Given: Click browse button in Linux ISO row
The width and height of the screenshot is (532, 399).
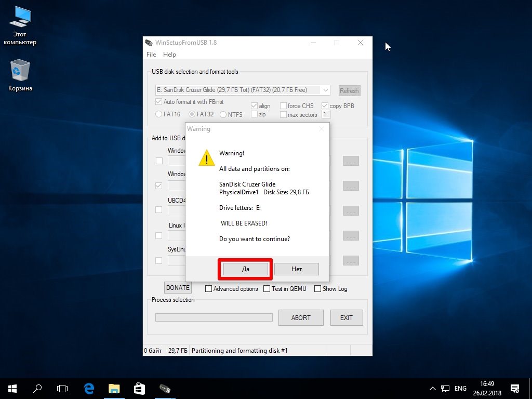Looking at the screenshot, I should pyautogui.click(x=351, y=236).
